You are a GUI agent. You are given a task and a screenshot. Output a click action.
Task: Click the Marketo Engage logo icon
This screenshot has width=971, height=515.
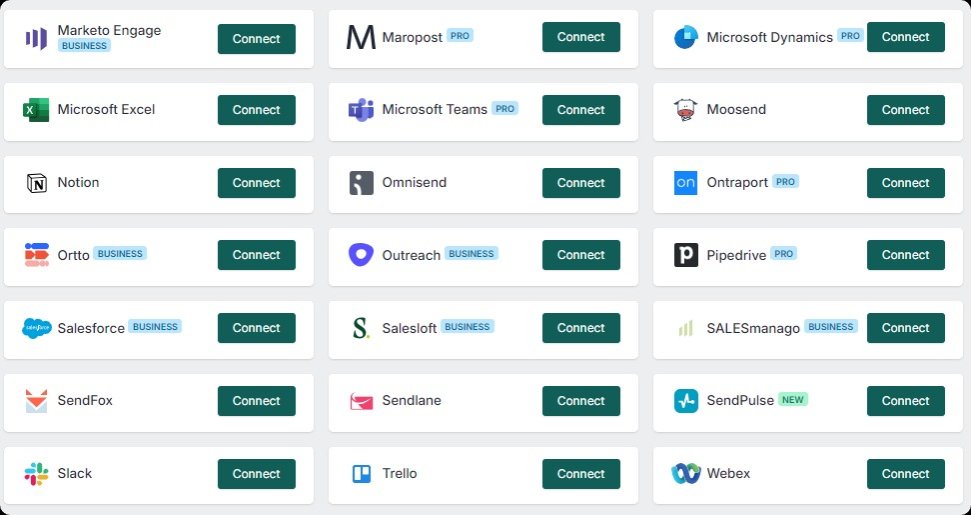(x=37, y=38)
